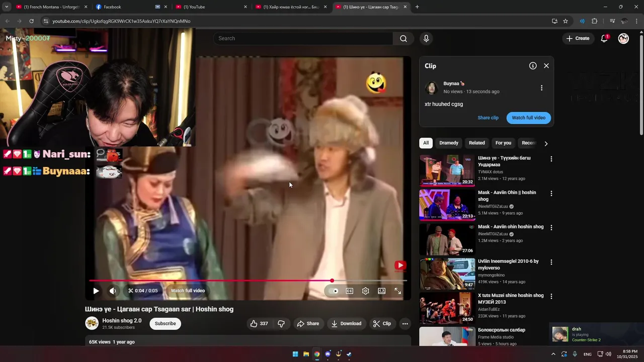Open the Create menu
Viewport: 644px width, 362px height.
coord(578,38)
